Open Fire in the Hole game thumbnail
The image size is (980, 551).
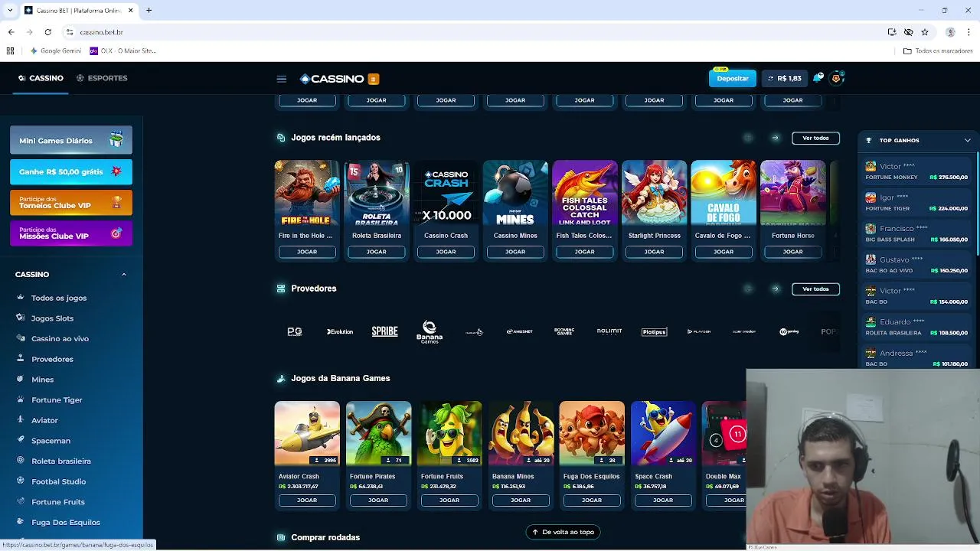(307, 193)
